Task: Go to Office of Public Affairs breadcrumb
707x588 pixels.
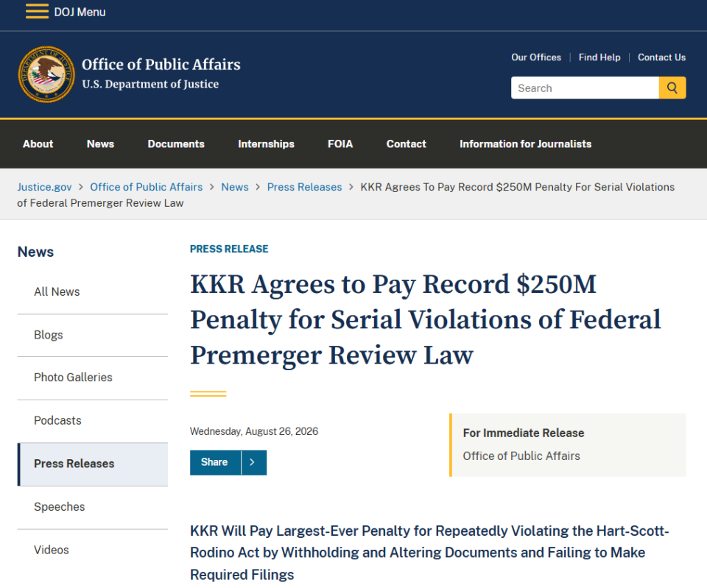Action: pyautogui.click(x=146, y=187)
